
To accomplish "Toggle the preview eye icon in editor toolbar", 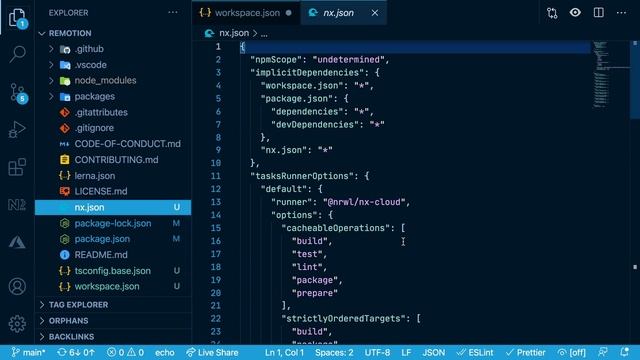I will click(575, 13).
